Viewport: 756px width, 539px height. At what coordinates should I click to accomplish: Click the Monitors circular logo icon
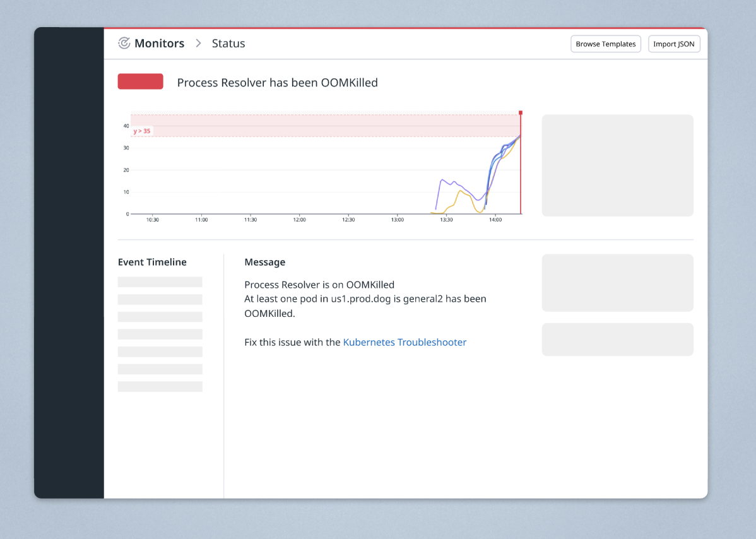(x=124, y=43)
